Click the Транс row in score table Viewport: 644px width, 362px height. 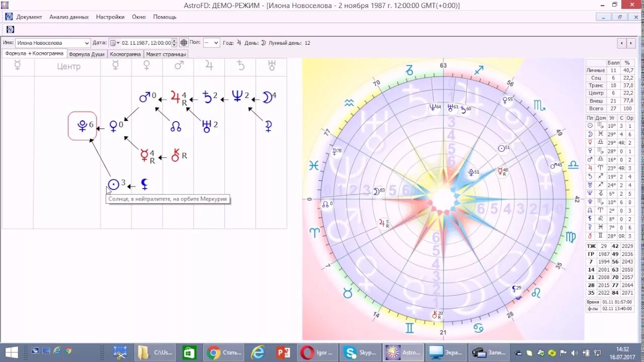tap(610, 85)
